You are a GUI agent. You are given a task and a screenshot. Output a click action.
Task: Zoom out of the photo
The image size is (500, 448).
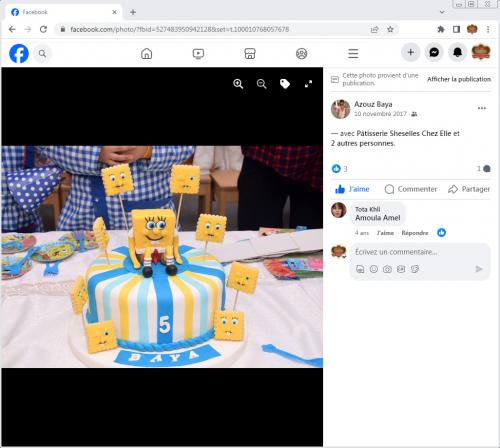[262, 84]
